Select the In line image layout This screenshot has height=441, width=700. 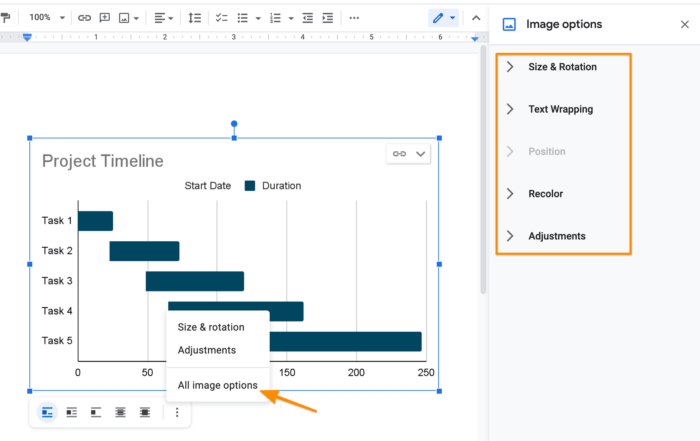pyautogui.click(x=47, y=412)
